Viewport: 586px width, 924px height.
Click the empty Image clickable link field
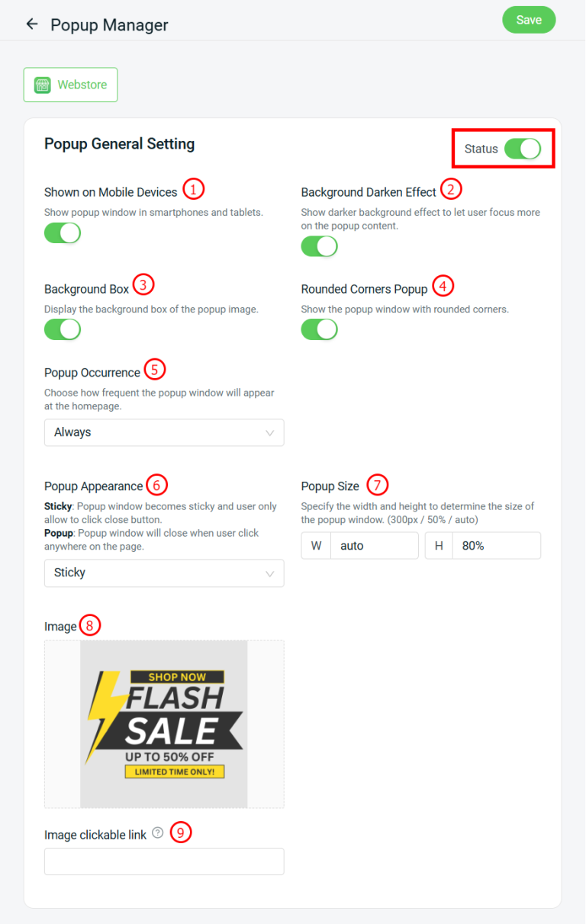pyautogui.click(x=164, y=861)
